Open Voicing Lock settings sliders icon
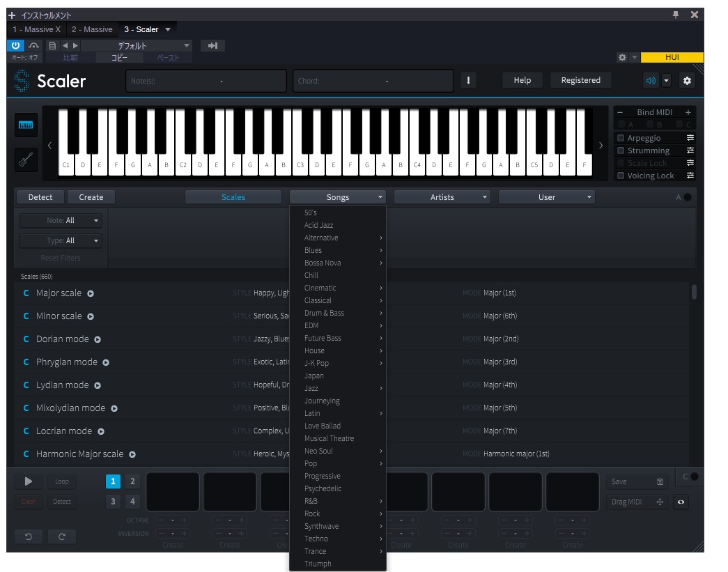The height and width of the screenshot is (572, 728). (690, 176)
